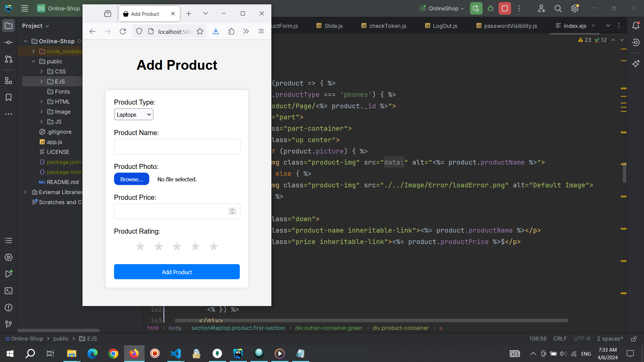Screen dimensions: 644x362
Task: Open Firefox downloads panel
Action: 216,32
